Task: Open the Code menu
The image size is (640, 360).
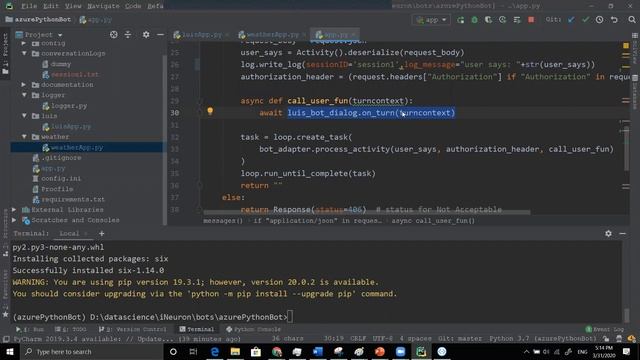Action: pos(133,6)
